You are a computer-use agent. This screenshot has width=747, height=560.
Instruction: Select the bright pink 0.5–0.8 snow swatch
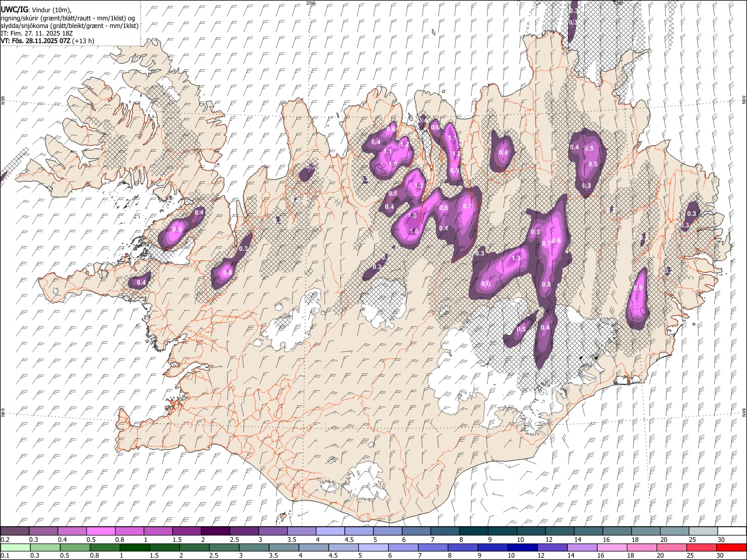[x=100, y=531]
